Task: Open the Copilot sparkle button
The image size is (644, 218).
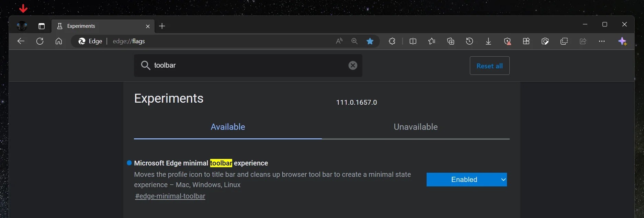Action: (623, 41)
